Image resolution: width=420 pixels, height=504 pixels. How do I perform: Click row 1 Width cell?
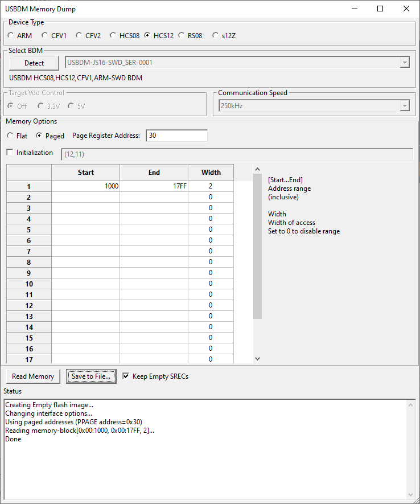tap(211, 186)
